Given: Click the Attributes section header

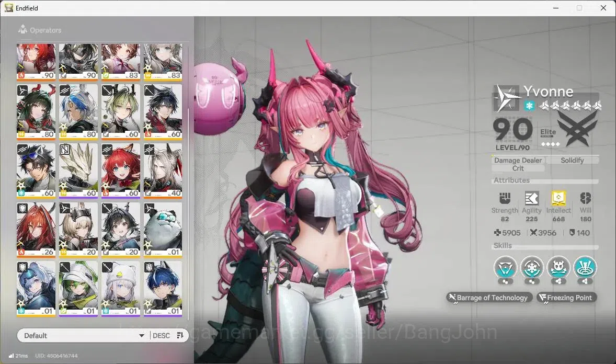Looking at the screenshot, I should coord(511,180).
